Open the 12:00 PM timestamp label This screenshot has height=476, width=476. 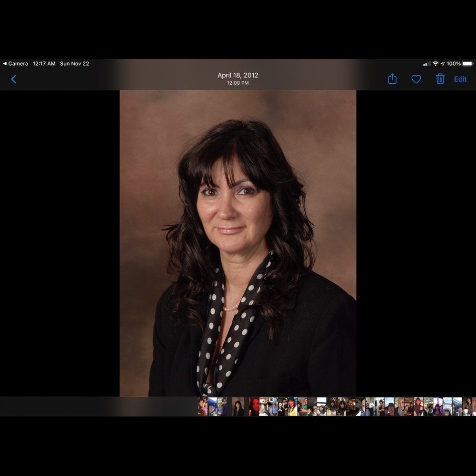(238, 82)
